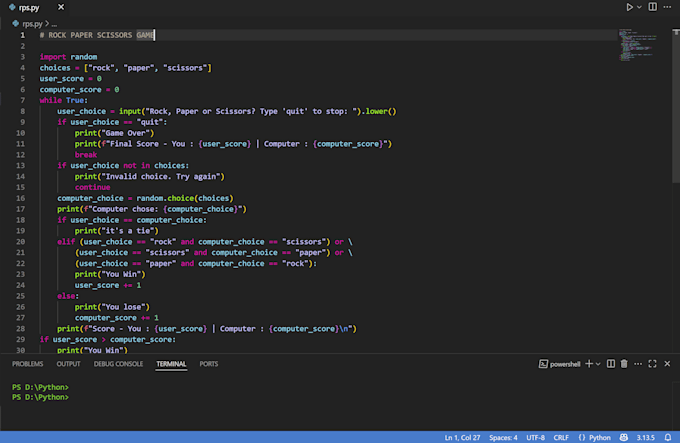Click the 'break' keyword on line 12
Screen dimensions: 680x443
(x=85, y=155)
